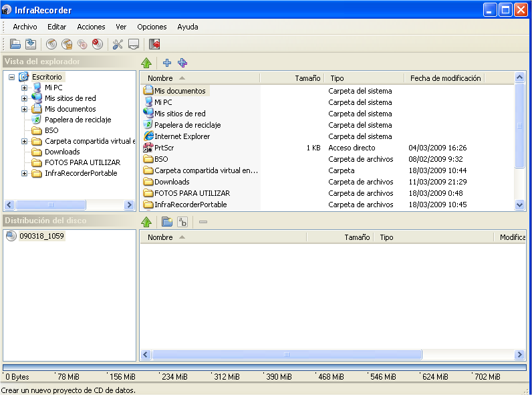Collapse the Escritorio tree node
Viewport: 532px width, 395px height.
[11, 77]
